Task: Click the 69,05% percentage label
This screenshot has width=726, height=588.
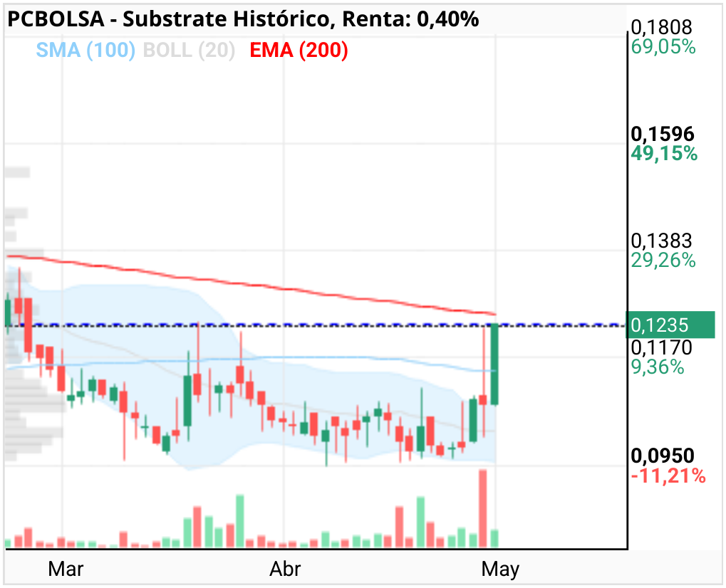Action: [x=663, y=47]
